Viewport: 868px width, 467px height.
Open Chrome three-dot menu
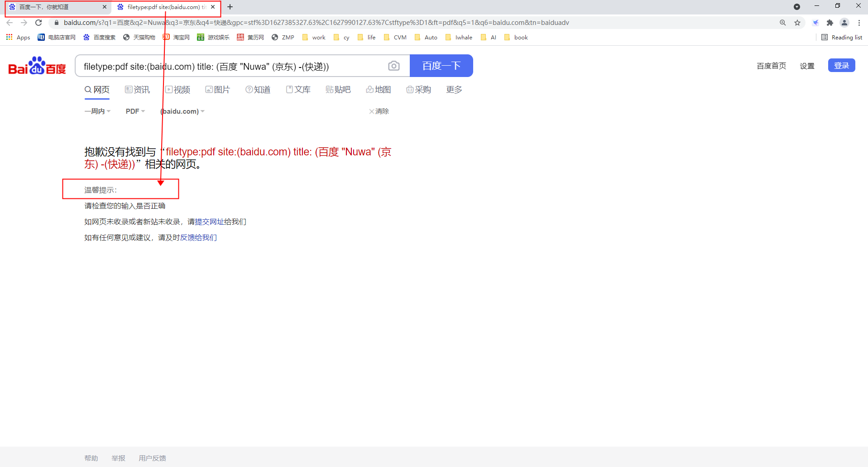[859, 23]
